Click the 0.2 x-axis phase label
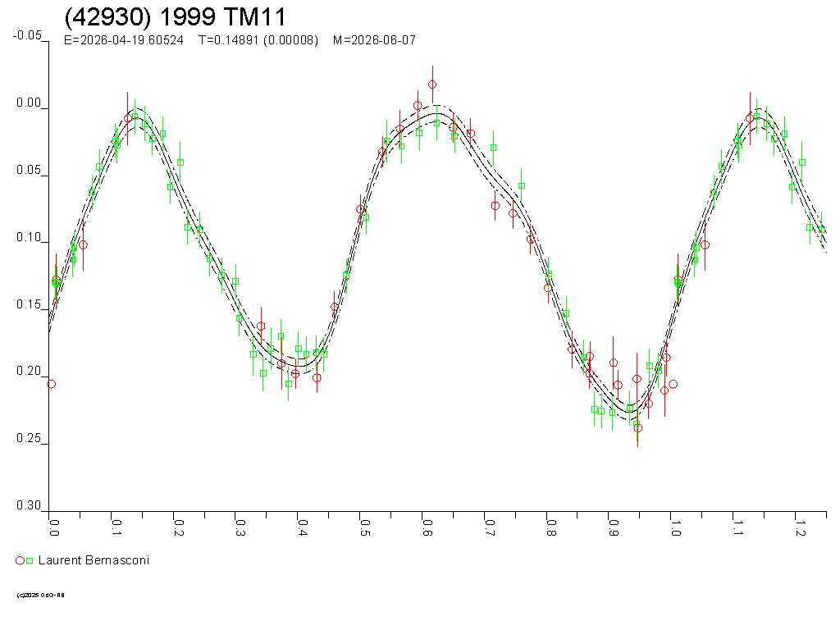The height and width of the screenshot is (630, 840). pos(177,525)
